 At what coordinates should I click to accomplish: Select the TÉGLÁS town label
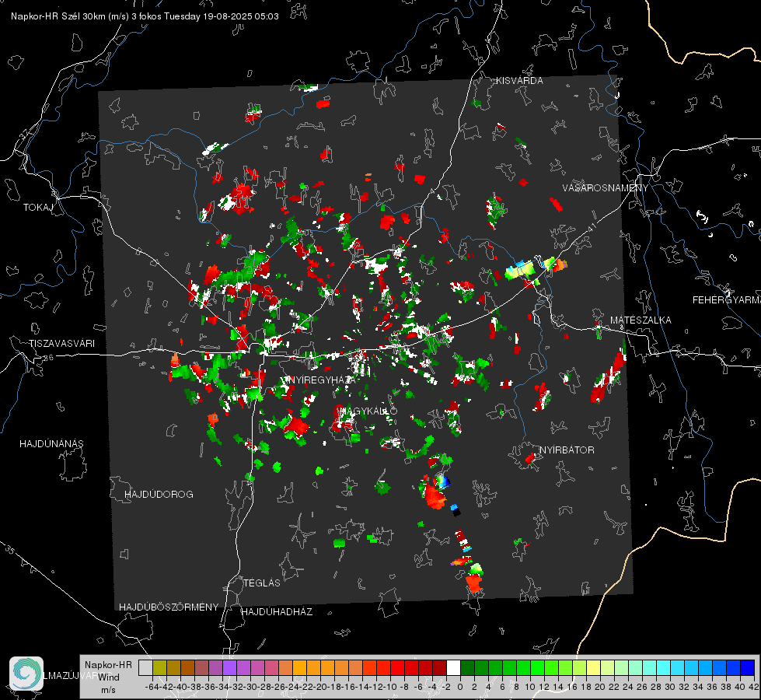pyautogui.click(x=262, y=583)
